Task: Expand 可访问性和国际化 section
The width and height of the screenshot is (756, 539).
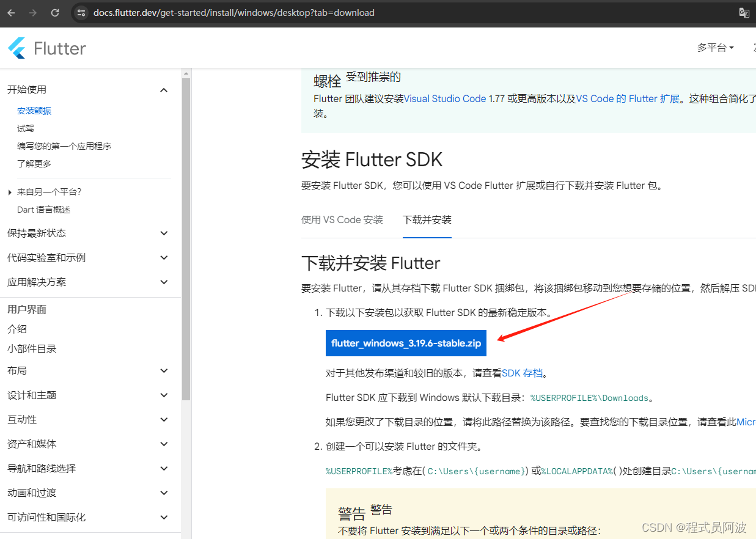Action: tap(163, 518)
